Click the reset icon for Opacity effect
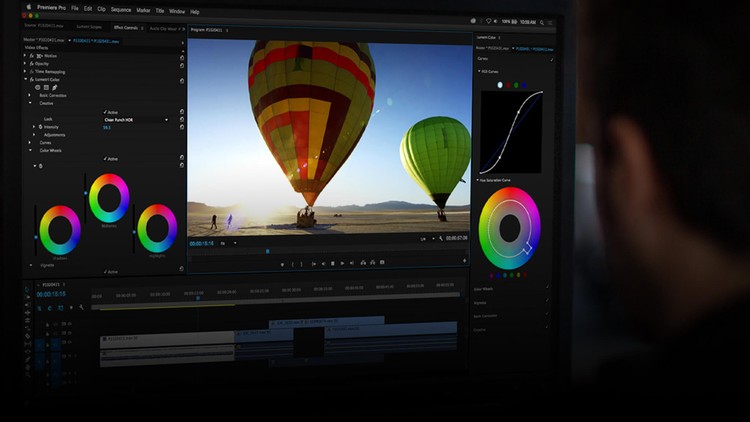This screenshot has width=750, height=422. (182, 63)
